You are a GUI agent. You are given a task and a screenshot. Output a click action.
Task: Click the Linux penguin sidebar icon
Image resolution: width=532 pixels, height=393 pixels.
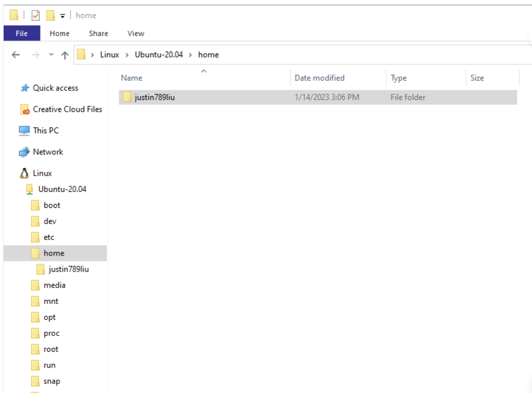pos(24,173)
